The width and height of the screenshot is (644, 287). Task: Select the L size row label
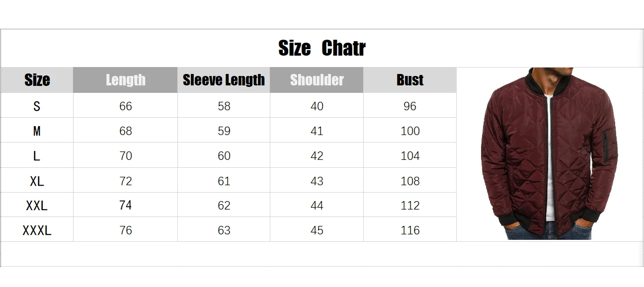coord(37,156)
